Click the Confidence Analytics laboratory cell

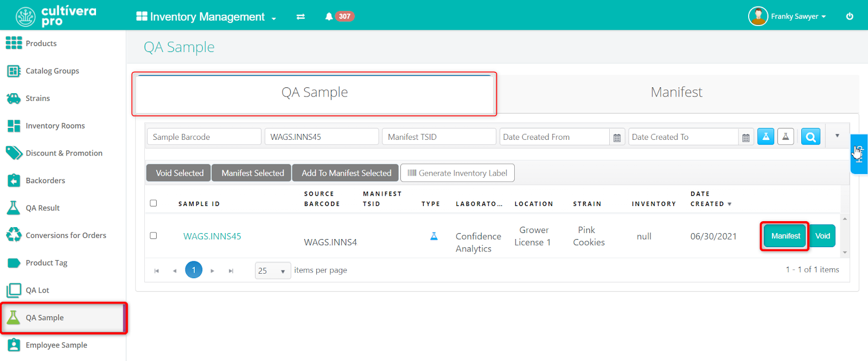pos(478,242)
